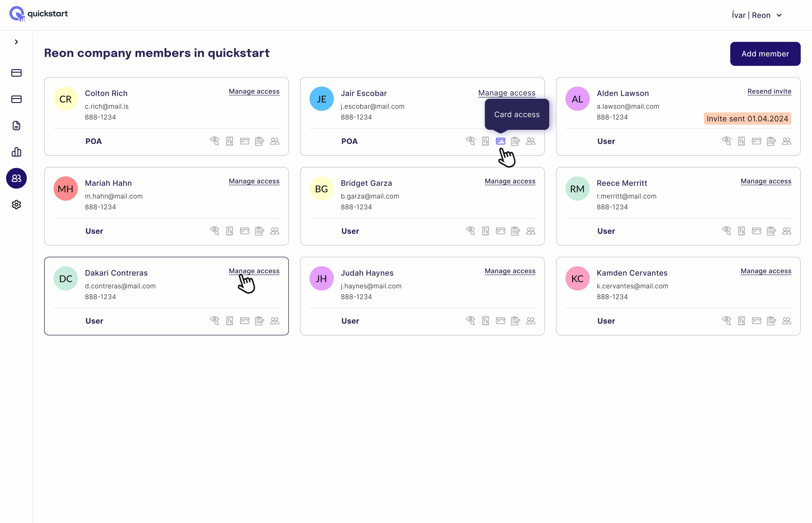Screen dimensions: 812x523
Task: Click the transactions receipt icon on Colton Rich's card
Action: tap(229, 141)
